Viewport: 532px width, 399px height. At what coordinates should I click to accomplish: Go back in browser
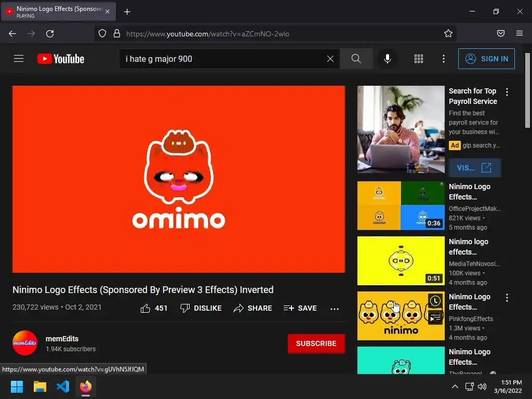(x=12, y=34)
